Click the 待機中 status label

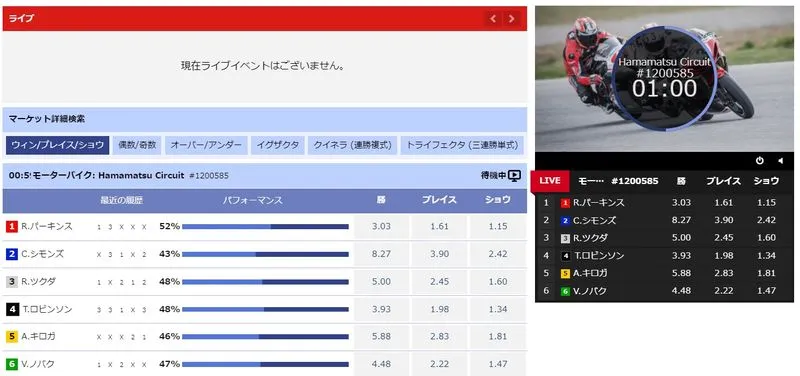(493, 176)
